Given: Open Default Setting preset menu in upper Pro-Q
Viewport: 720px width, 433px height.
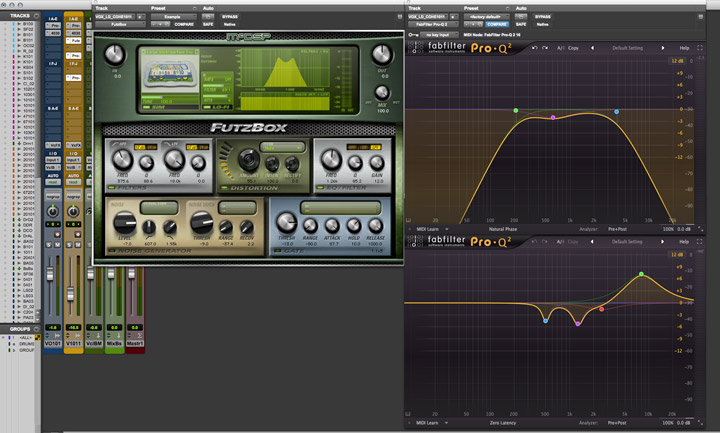Looking at the screenshot, I should coord(627,48).
